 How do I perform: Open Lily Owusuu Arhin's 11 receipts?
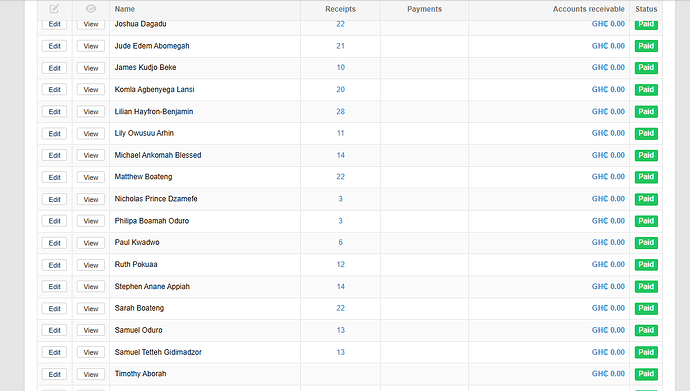tap(340, 133)
